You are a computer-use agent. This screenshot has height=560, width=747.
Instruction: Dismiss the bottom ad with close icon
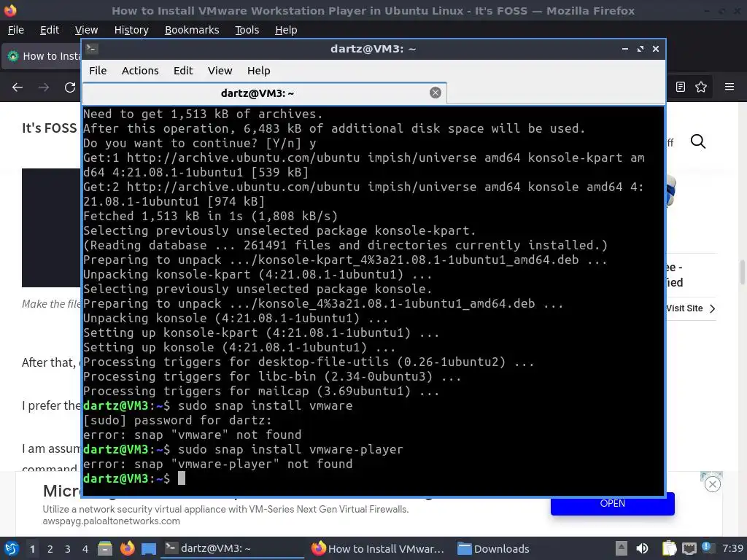712,485
